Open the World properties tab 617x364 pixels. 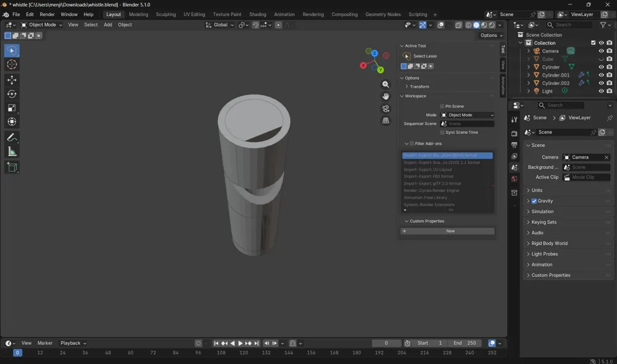point(515,179)
